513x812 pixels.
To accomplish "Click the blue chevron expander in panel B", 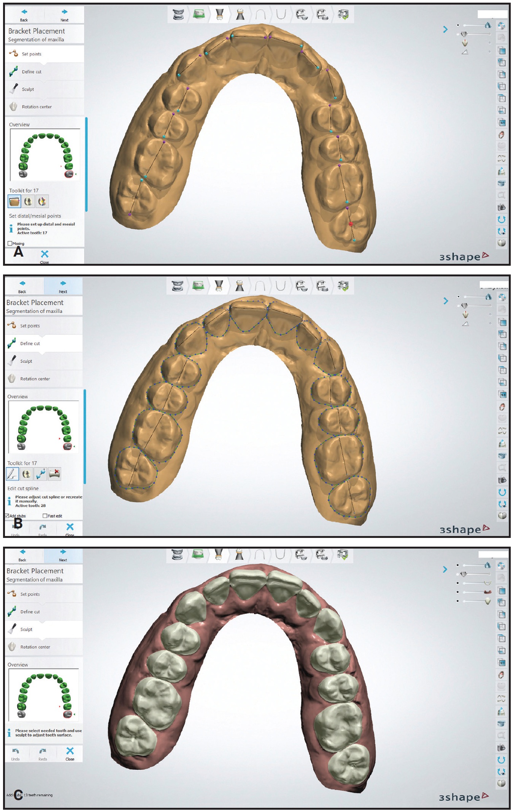I will pyautogui.click(x=446, y=301).
